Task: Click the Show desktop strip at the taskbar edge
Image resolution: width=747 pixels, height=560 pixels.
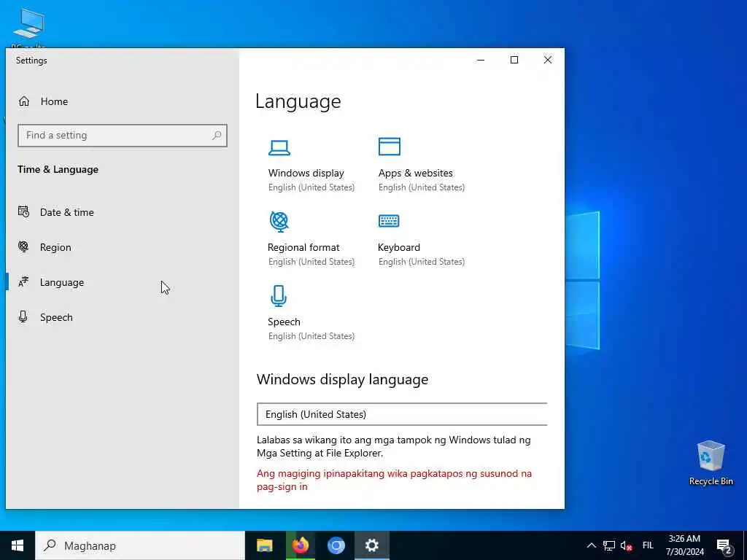Action: click(x=745, y=545)
